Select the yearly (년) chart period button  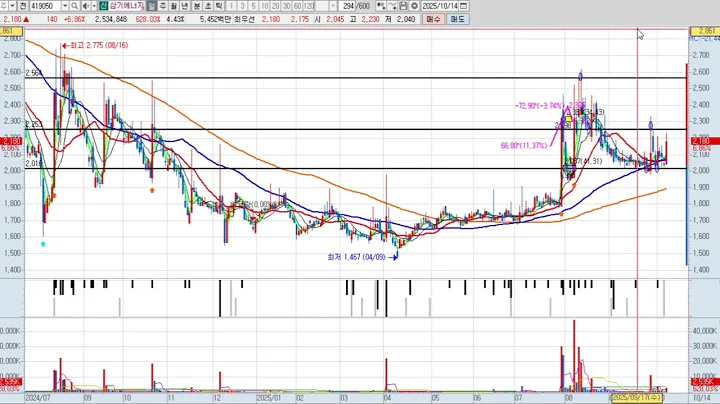click(185, 6)
